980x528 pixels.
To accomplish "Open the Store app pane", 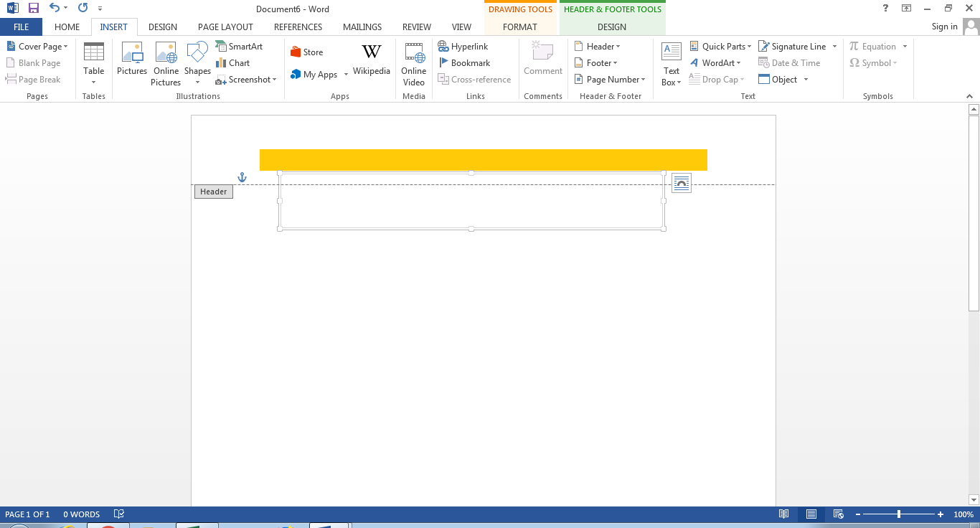I will point(306,52).
